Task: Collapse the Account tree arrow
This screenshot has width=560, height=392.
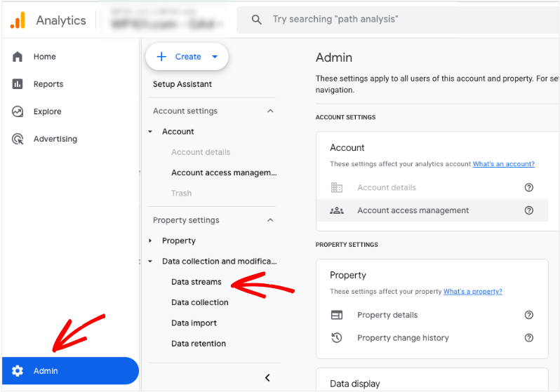Action: pos(150,132)
